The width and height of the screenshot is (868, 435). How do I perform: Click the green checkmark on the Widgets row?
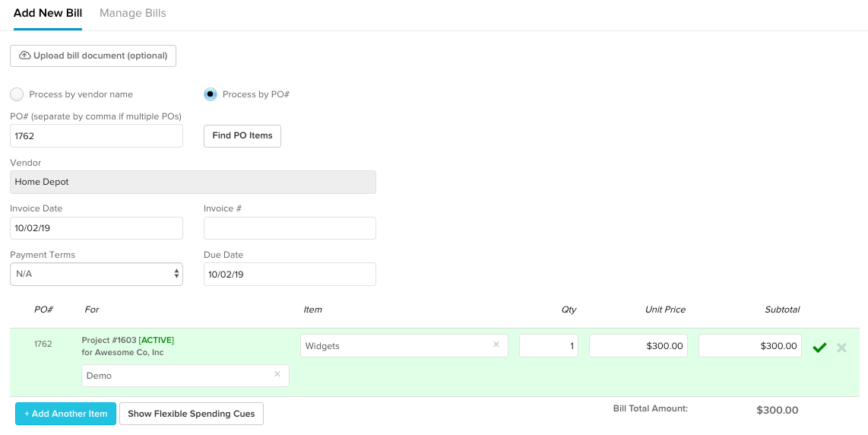click(819, 348)
